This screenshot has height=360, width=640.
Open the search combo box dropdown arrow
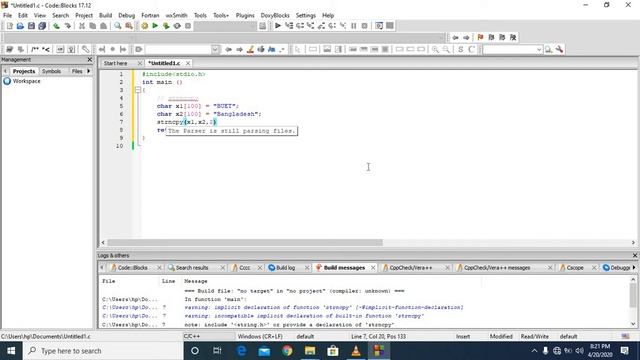[x=539, y=49]
